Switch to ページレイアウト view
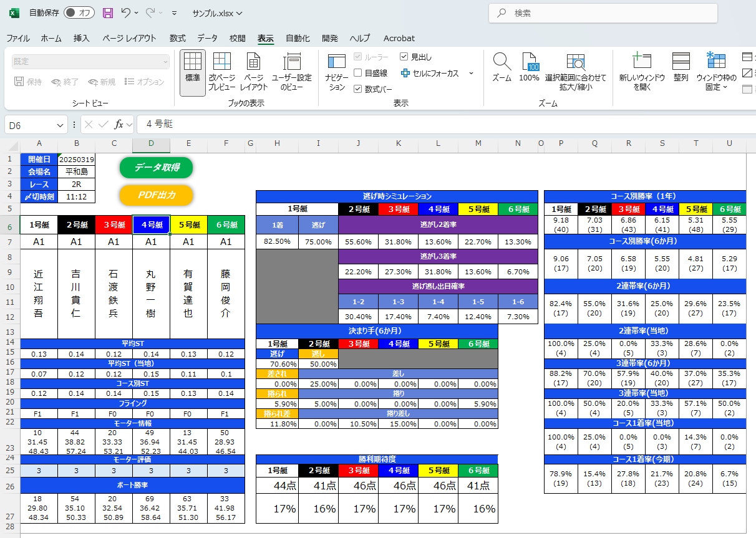Screen dimensions: 756x538 tap(254, 72)
